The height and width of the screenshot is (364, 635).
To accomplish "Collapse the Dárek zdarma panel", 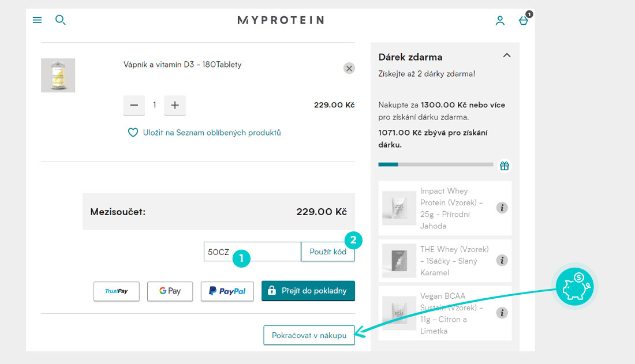I will point(507,55).
